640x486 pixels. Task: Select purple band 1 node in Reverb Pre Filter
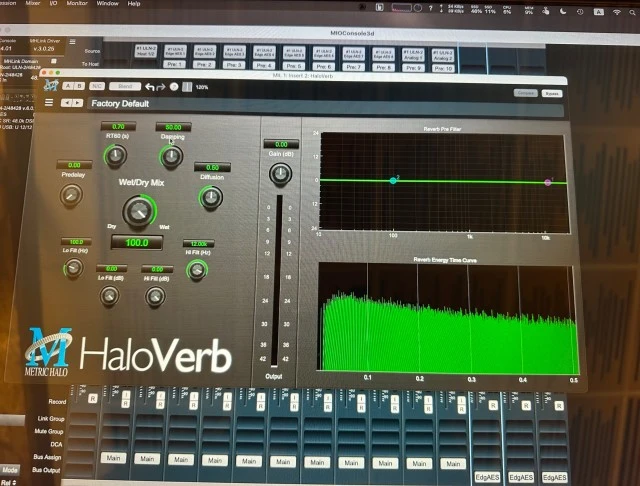click(x=548, y=182)
